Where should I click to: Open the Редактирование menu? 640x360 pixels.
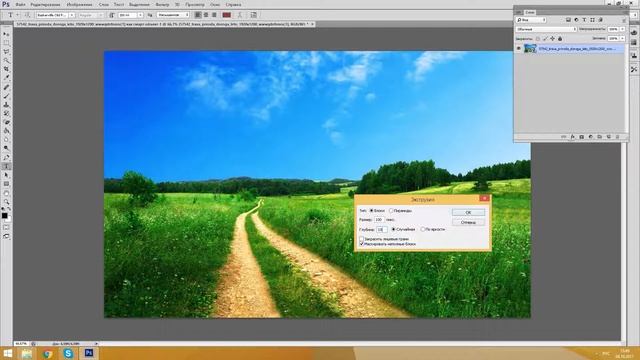point(45,4)
